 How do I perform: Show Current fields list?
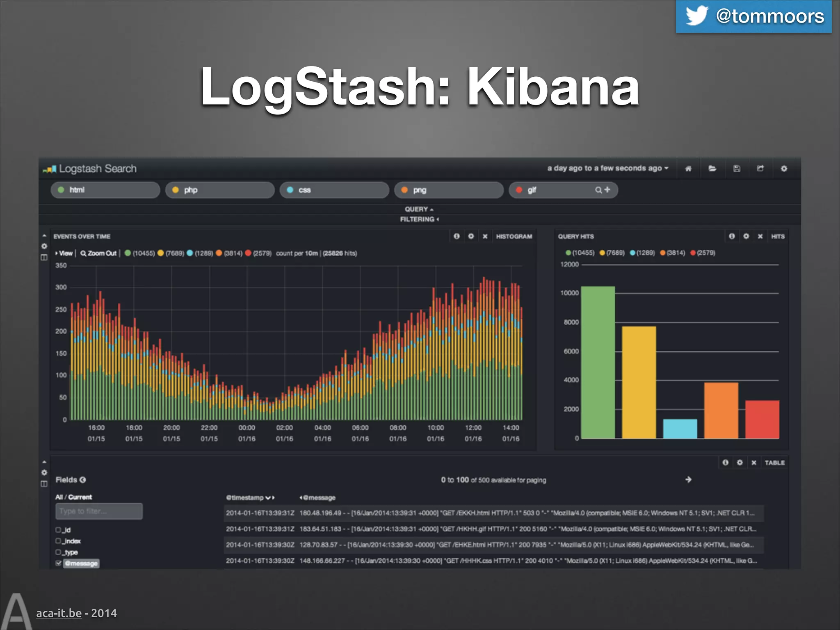[x=80, y=497]
